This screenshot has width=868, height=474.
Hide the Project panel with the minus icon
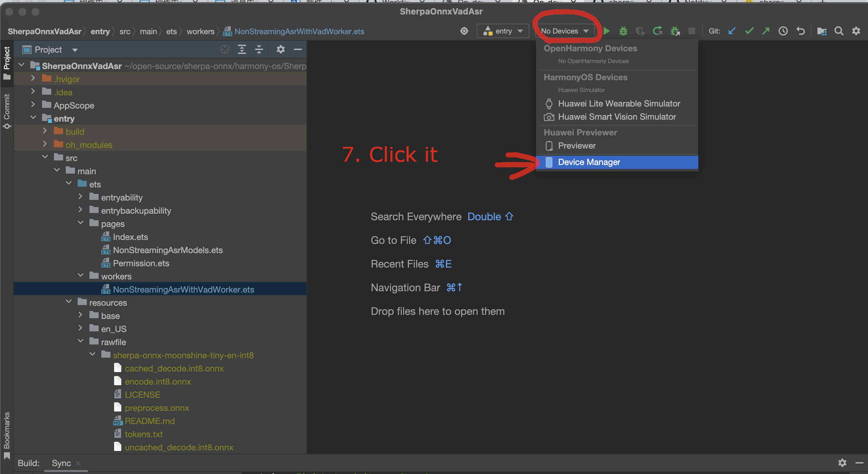[x=298, y=50]
